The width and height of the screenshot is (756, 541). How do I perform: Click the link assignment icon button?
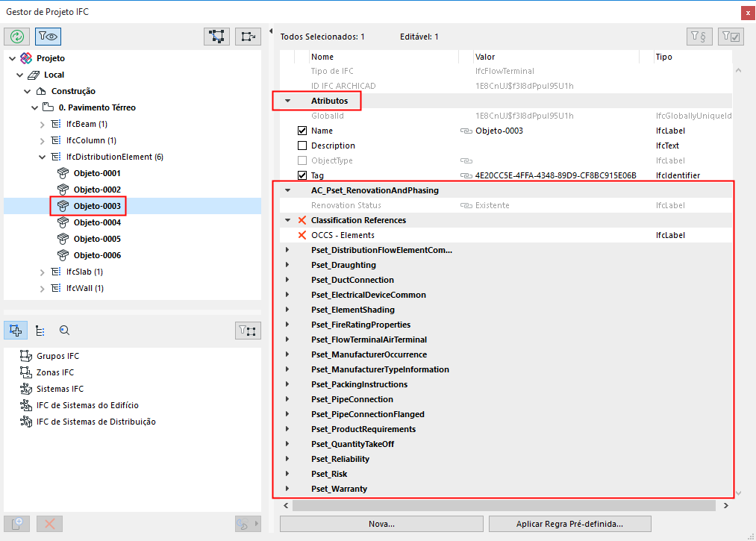coord(248,524)
